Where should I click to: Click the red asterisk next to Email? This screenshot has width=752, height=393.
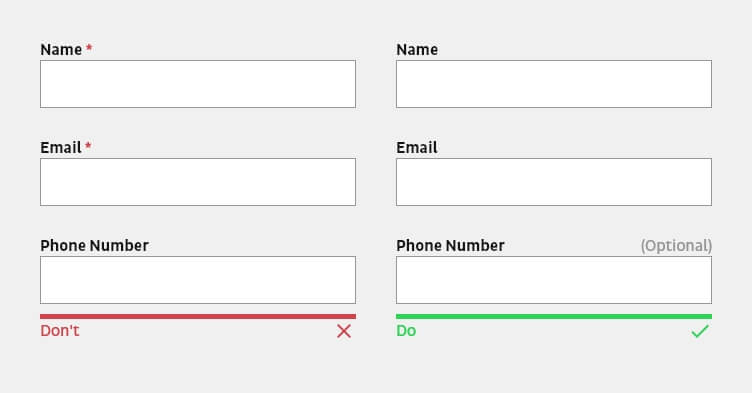pos(88,145)
